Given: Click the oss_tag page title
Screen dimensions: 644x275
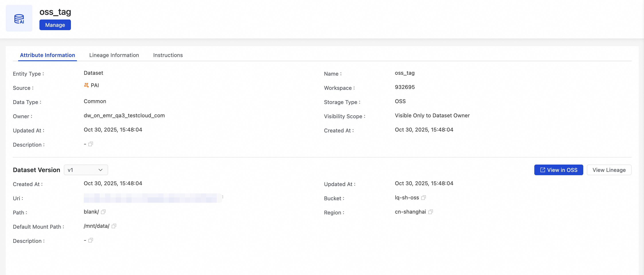Looking at the screenshot, I should click(x=55, y=12).
